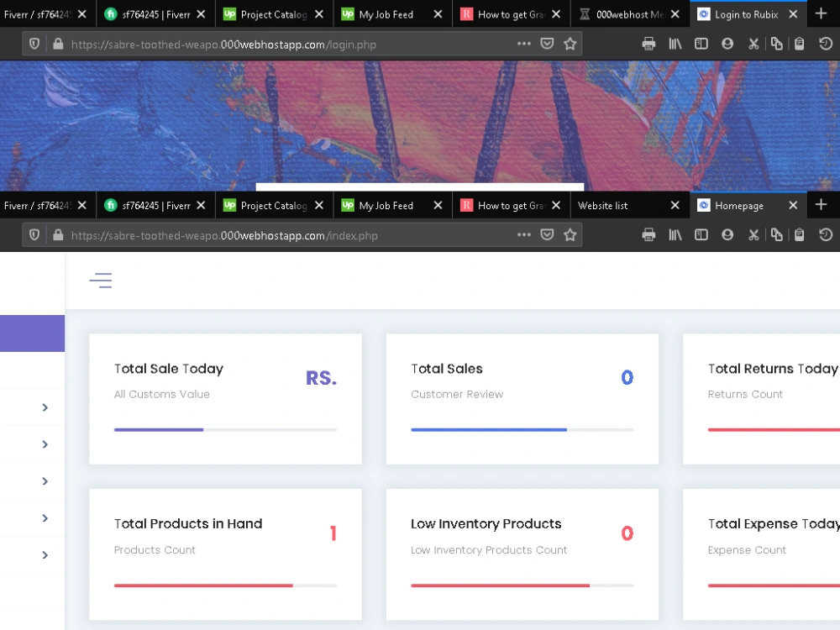The image size is (840, 630).
Task: Save login.php page to Pocket
Action: pos(547,44)
